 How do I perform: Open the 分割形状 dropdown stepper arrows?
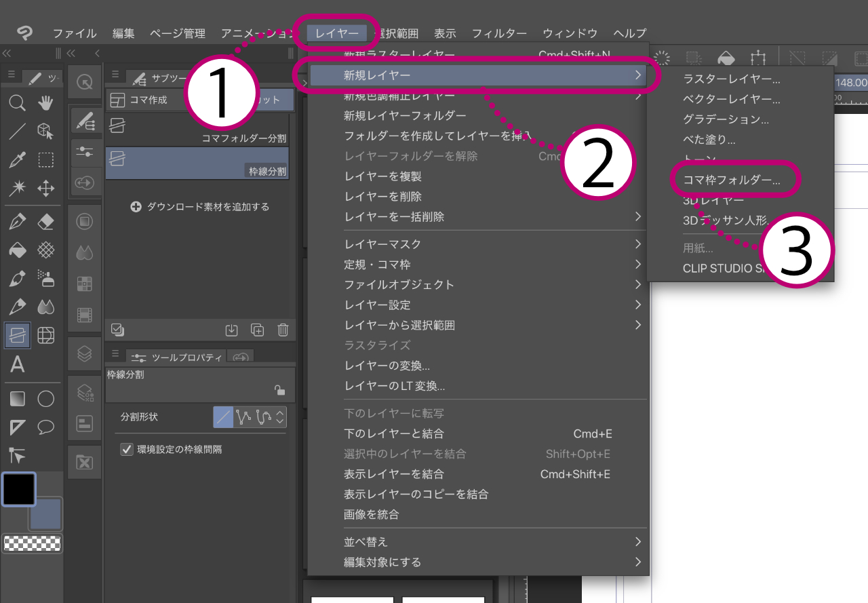(x=280, y=416)
